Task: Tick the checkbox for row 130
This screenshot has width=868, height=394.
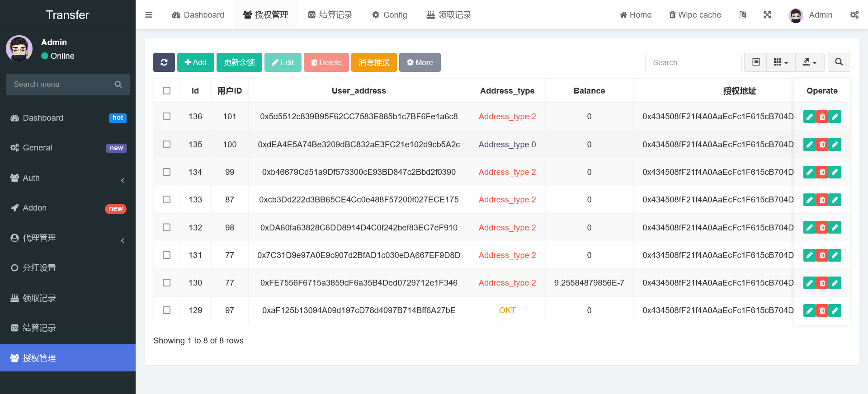Action: tap(166, 283)
